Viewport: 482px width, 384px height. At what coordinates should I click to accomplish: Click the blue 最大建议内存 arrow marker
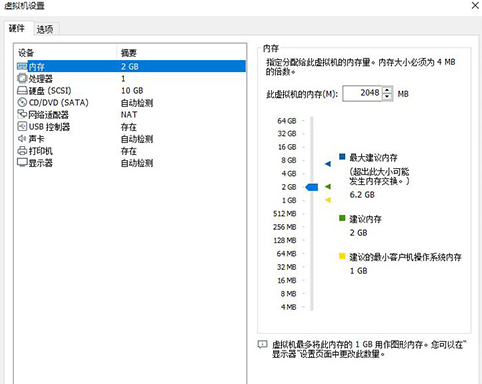click(328, 164)
